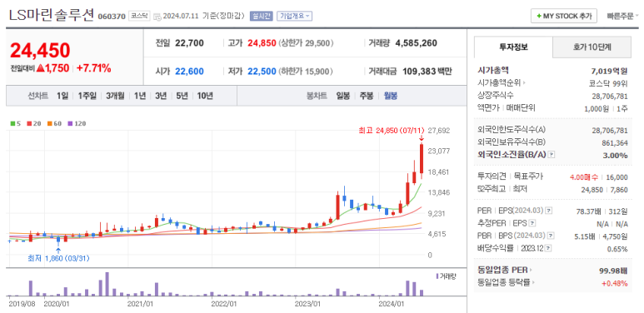Click the purple 거래량 legend marker
Image resolution: width=644 pixels, height=313 pixels.
tap(437, 276)
